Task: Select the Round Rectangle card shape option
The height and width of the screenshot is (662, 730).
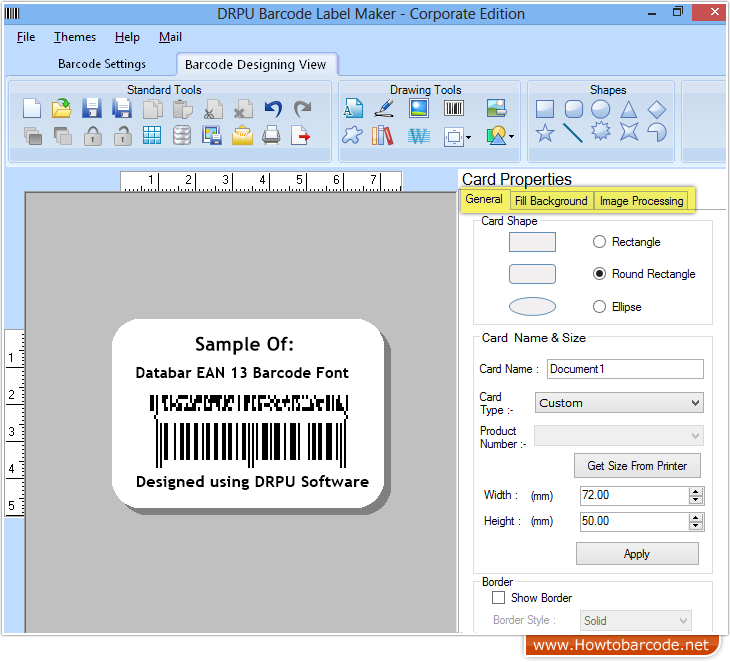Action: click(x=599, y=274)
